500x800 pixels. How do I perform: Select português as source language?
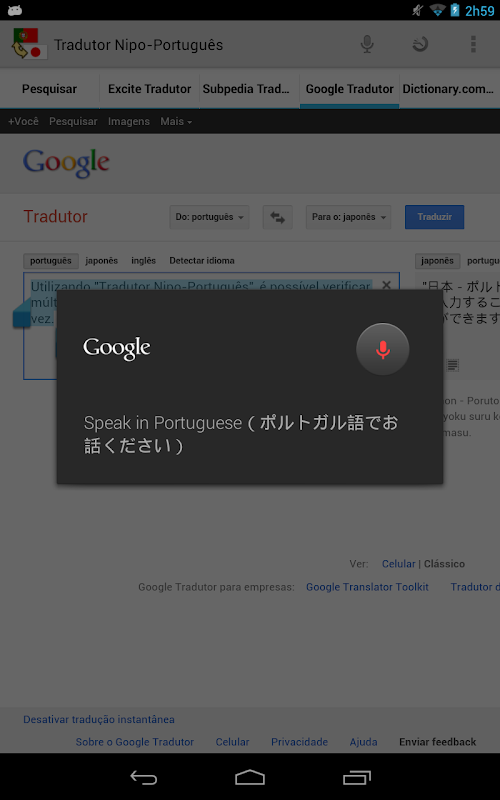click(x=51, y=261)
